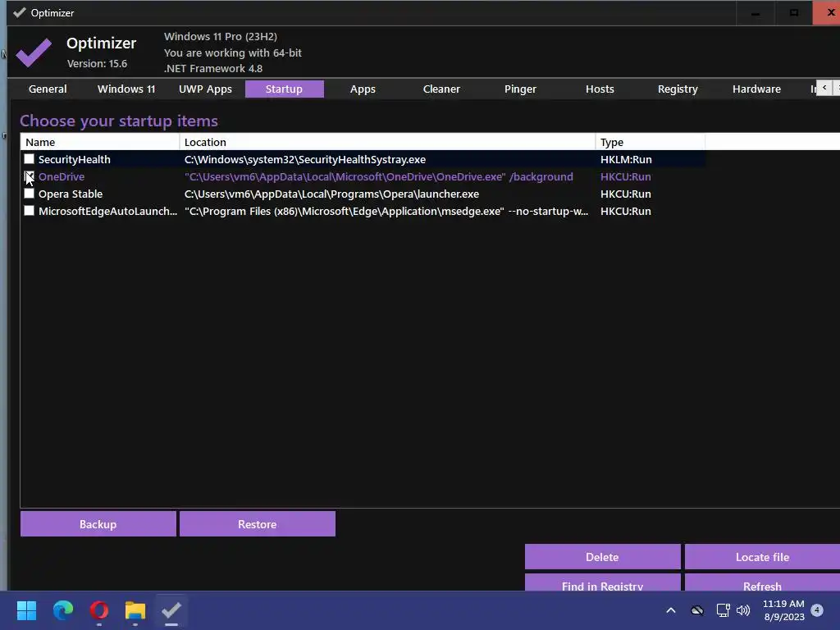Image resolution: width=840 pixels, height=630 pixels.
Task: Minimize the Optimizer window
Action: pyautogui.click(x=756, y=13)
